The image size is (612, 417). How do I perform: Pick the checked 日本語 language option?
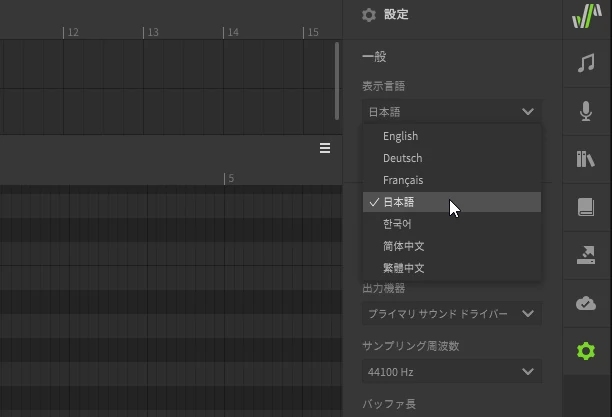point(398,202)
